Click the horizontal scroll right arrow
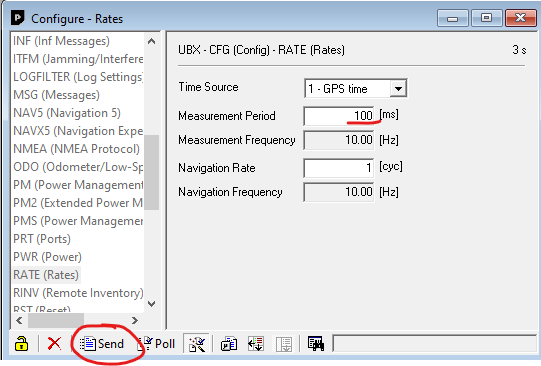The image size is (541, 366). pyautogui.click(x=135, y=320)
